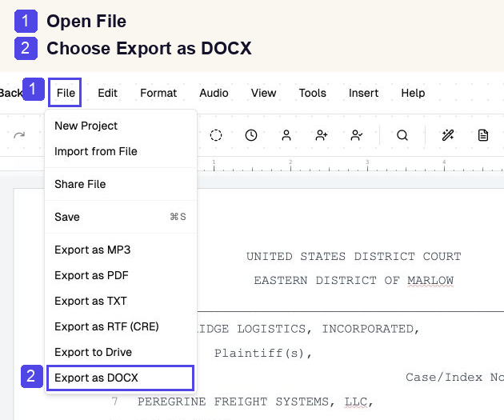504x420 pixels.
Task: Click the text UNITED STATES DISTRICT COURT
Action: tap(354, 257)
